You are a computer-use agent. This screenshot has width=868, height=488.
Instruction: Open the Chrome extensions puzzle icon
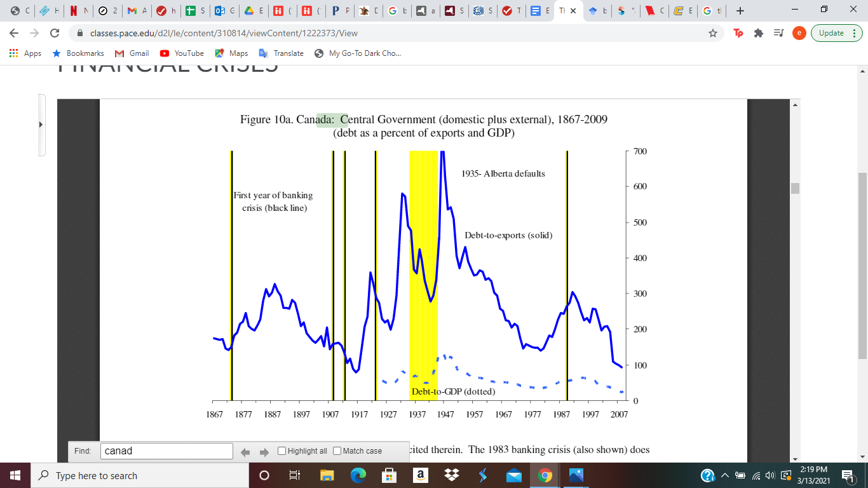(x=759, y=32)
